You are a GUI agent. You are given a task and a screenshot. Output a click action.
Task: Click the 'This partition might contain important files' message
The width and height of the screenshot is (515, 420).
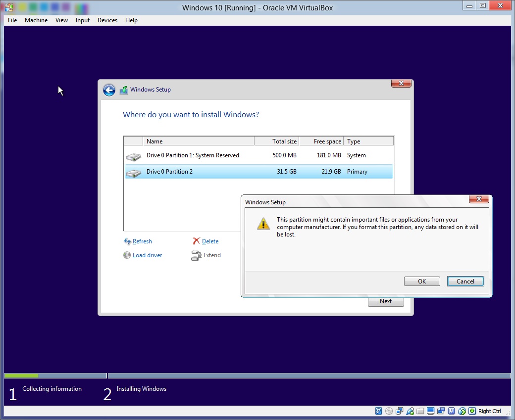(377, 227)
